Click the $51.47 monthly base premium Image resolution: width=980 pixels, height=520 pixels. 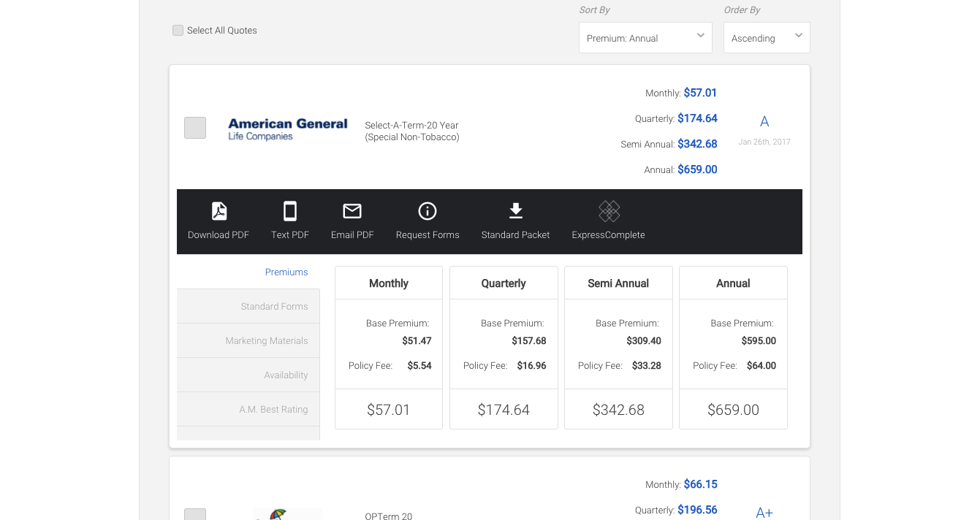click(x=417, y=341)
